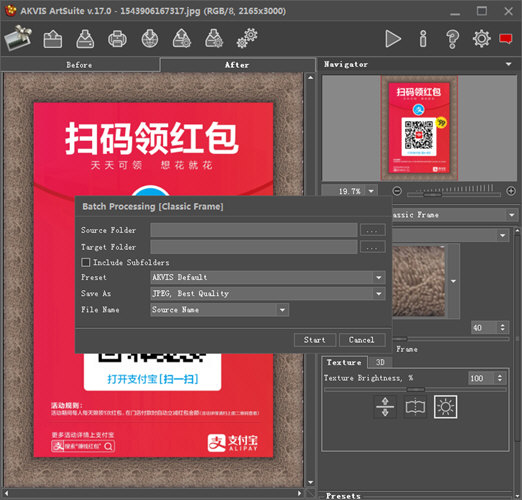
Task: Browse for Target Folder with ... button
Action: point(372,247)
